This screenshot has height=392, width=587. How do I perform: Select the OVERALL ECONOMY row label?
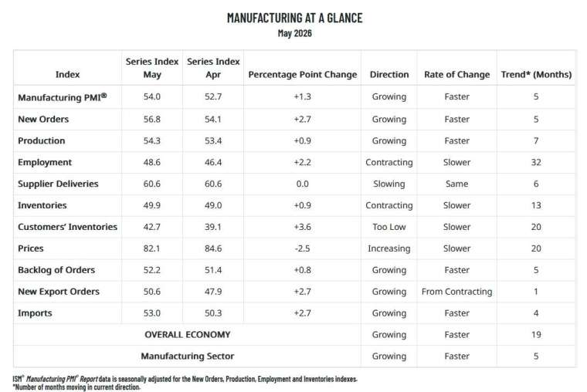(x=188, y=335)
